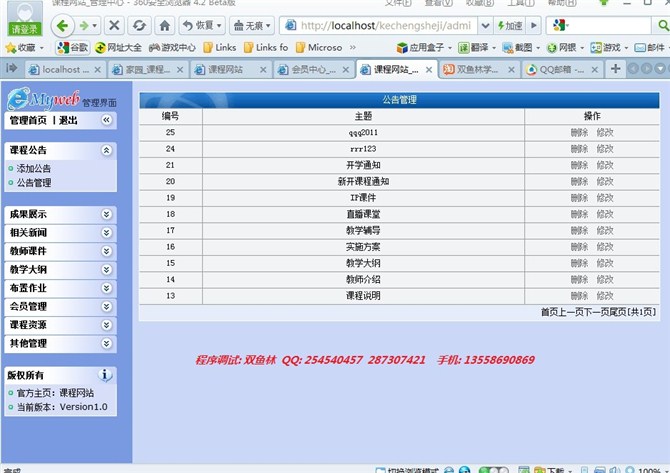The width and height of the screenshot is (670, 473).
Task: Expand the 课程资源 section
Action: pos(106,325)
